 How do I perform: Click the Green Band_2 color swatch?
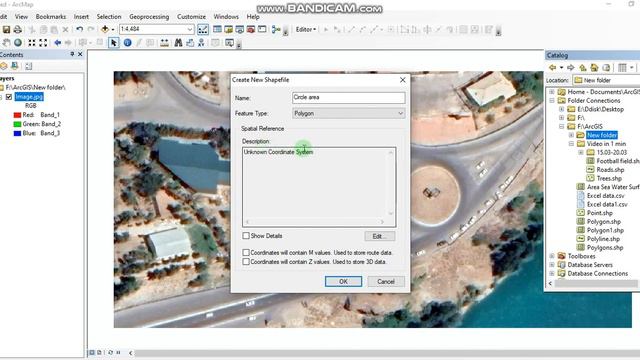(17, 124)
